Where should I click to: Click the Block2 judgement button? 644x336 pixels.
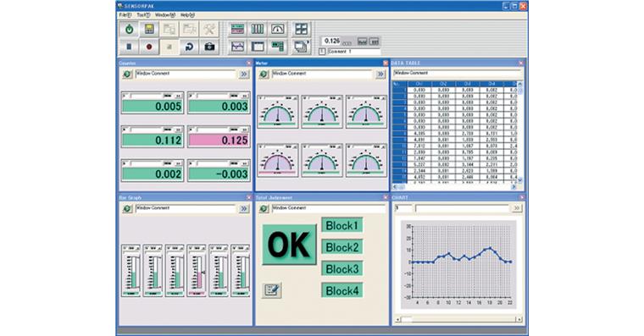(341, 247)
